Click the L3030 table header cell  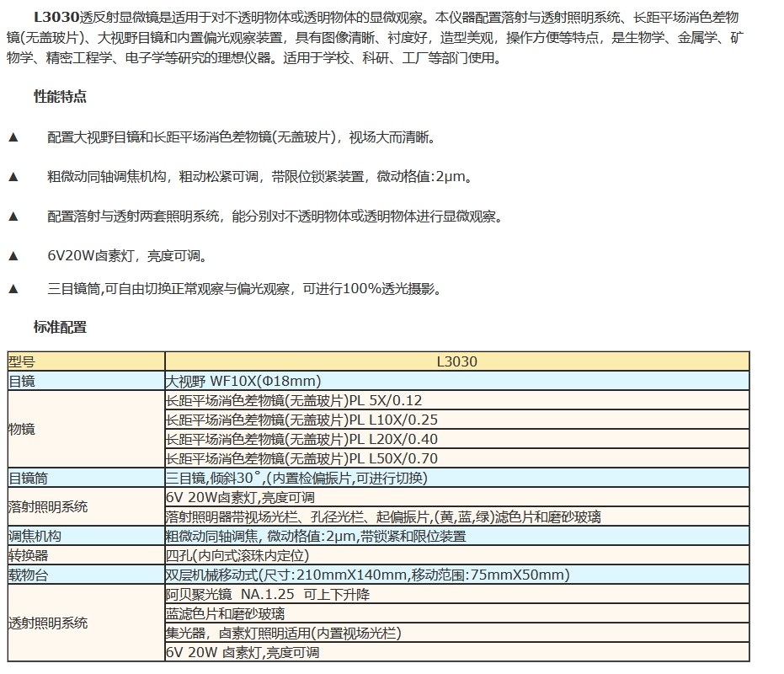tap(456, 361)
